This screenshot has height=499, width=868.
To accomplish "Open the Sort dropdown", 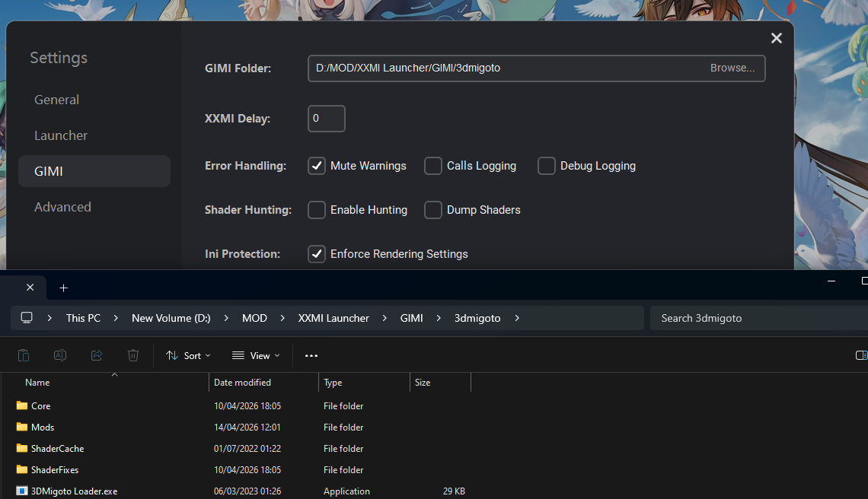I will 188,356.
